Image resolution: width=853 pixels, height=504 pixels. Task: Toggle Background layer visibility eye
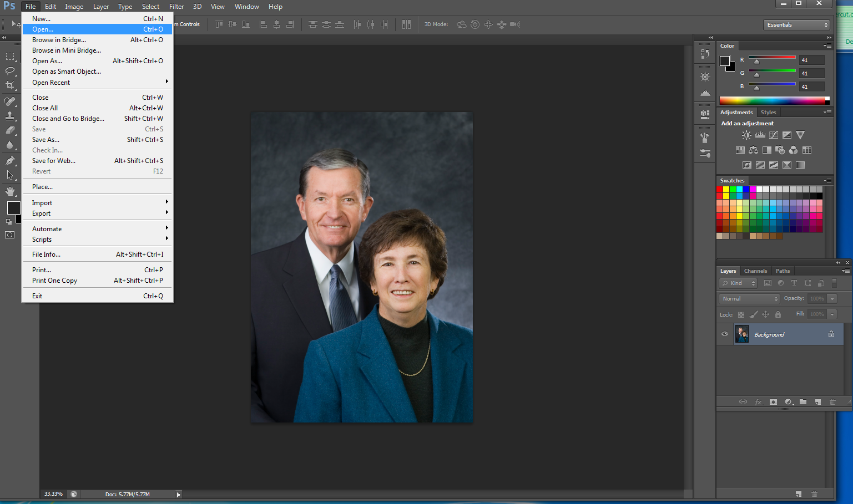pyautogui.click(x=725, y=334)
